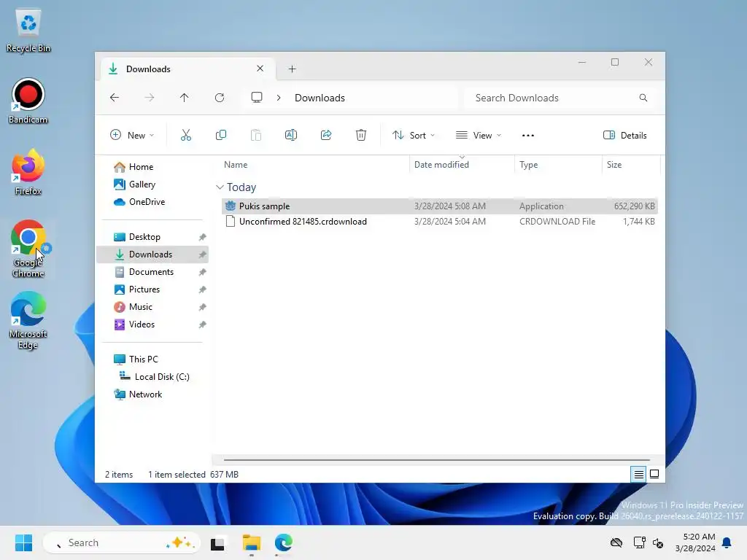The image size is (747, 560).
Task: Open Task View on the taskbar
Action: tap(217, 542)
